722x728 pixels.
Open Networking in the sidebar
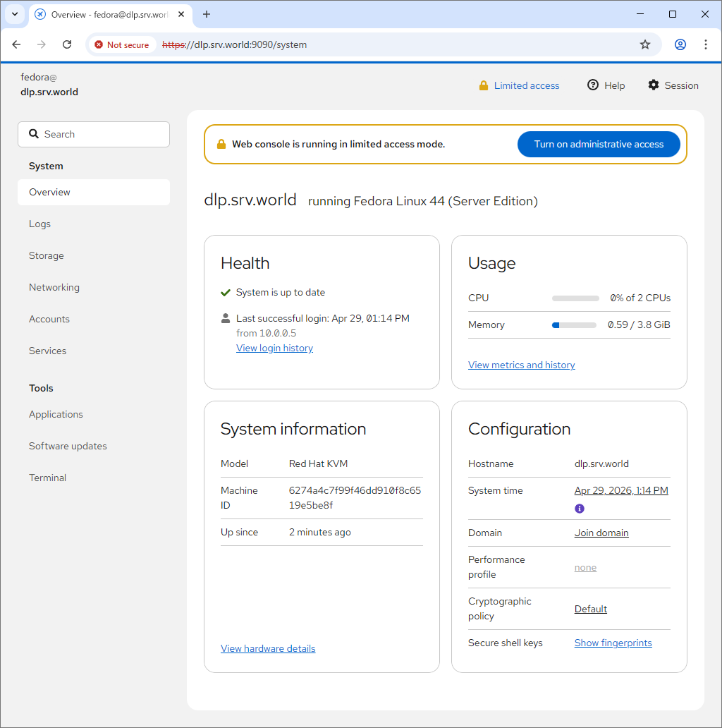[94, 287]
